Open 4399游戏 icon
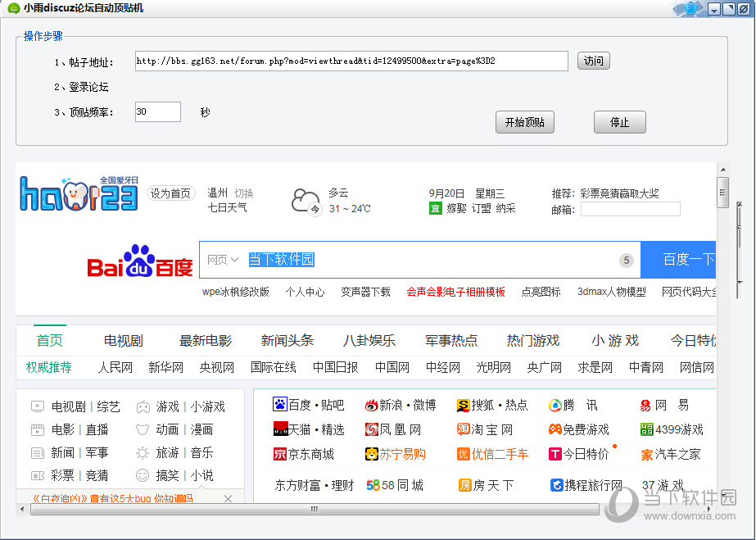 (x=646, y=429)
